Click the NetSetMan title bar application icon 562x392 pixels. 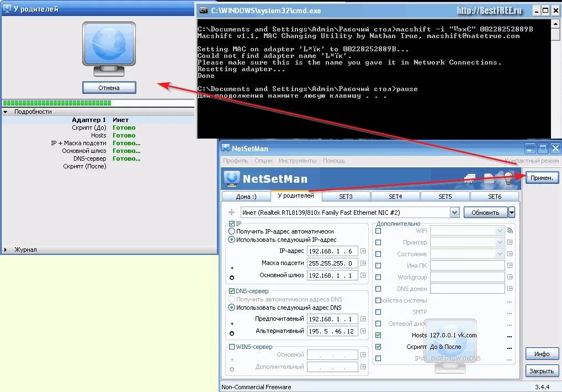[x=226, y=148]
